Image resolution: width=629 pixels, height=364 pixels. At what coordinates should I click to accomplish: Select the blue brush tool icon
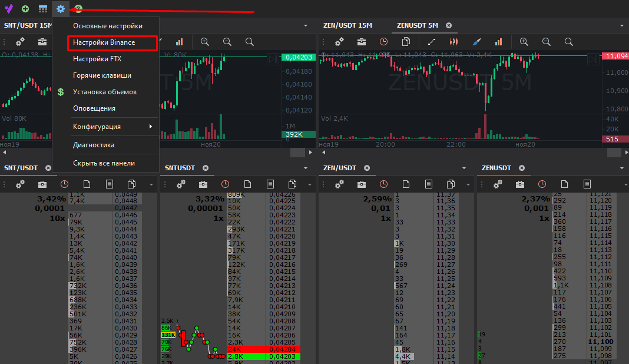click(476, 42)
